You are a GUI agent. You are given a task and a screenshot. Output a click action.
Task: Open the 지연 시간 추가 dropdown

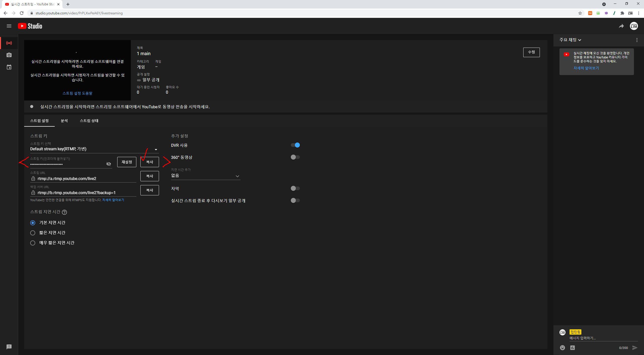205,176
